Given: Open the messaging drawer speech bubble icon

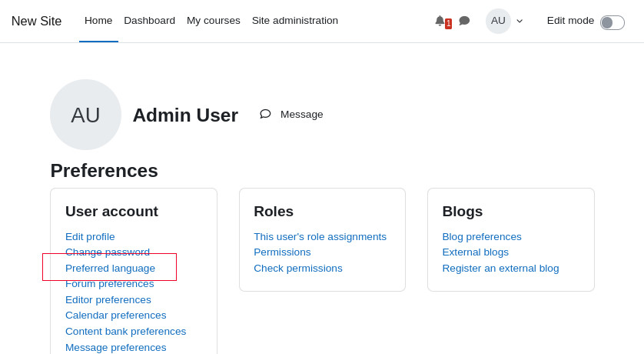Looking at the screenshot, I should coord(464,21).
